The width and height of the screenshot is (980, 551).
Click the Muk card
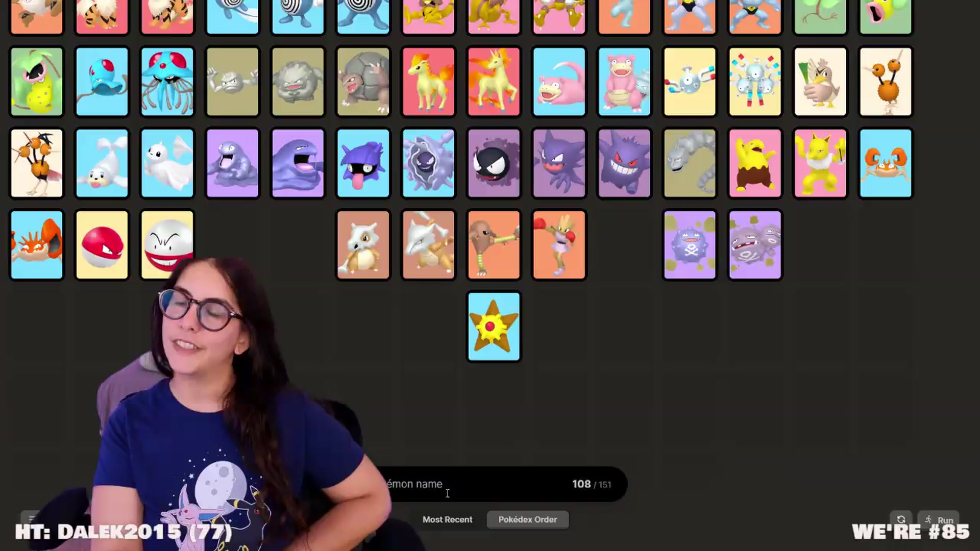(298, 163)
